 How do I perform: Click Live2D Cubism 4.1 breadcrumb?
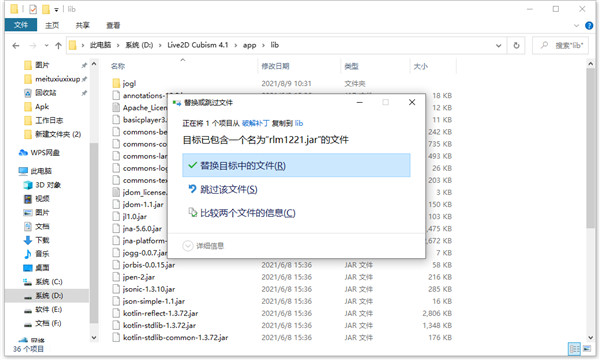(198, 45)
